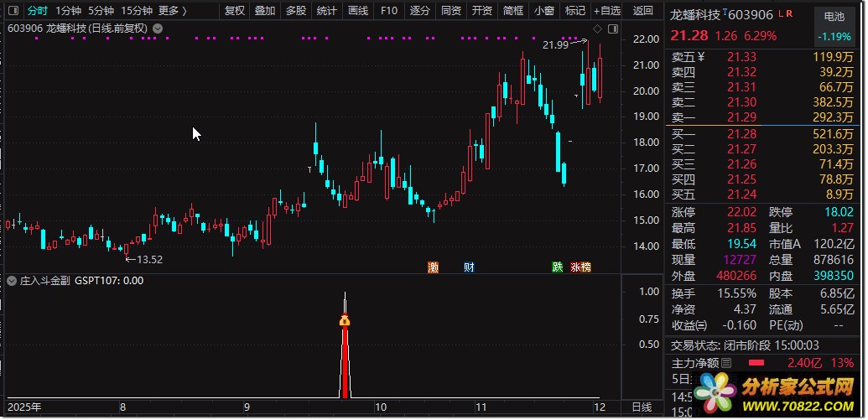Click the 涨榜 event marker
This screenshot has height=420, width=868.
tap(580, 267)
